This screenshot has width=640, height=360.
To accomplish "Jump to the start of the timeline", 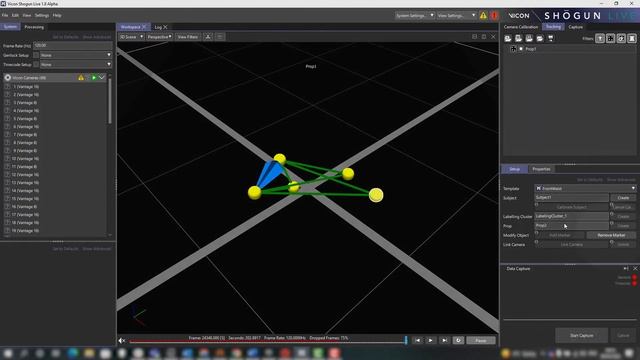I will [417, 340].
